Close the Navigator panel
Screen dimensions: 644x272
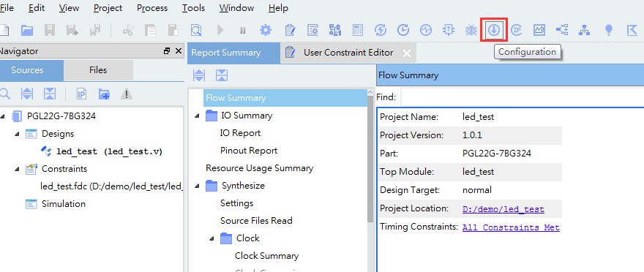(x=179, y=51)
